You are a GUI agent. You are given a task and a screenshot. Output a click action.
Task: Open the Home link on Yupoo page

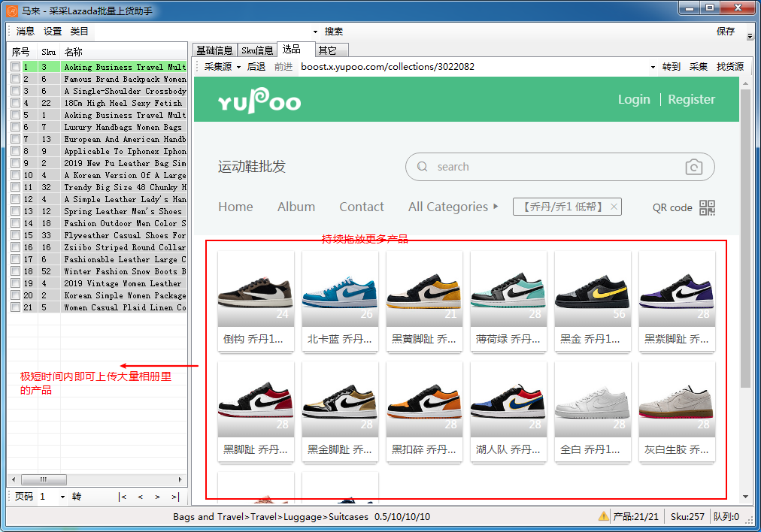click(235, 207)
